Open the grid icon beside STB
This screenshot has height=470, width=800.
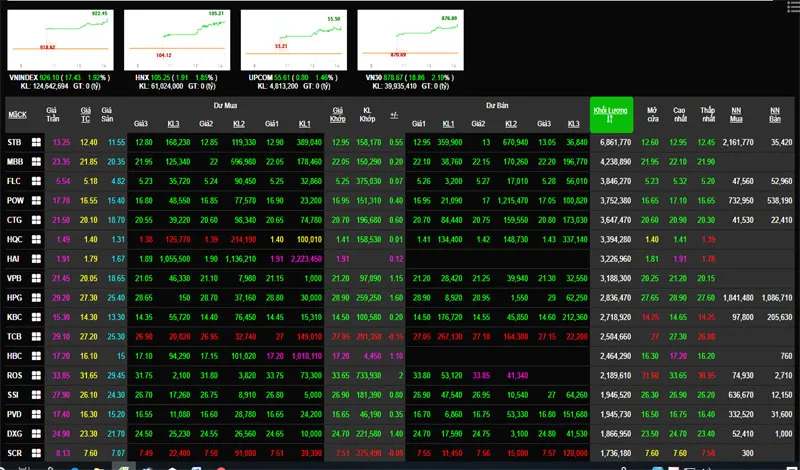[36, 142]
